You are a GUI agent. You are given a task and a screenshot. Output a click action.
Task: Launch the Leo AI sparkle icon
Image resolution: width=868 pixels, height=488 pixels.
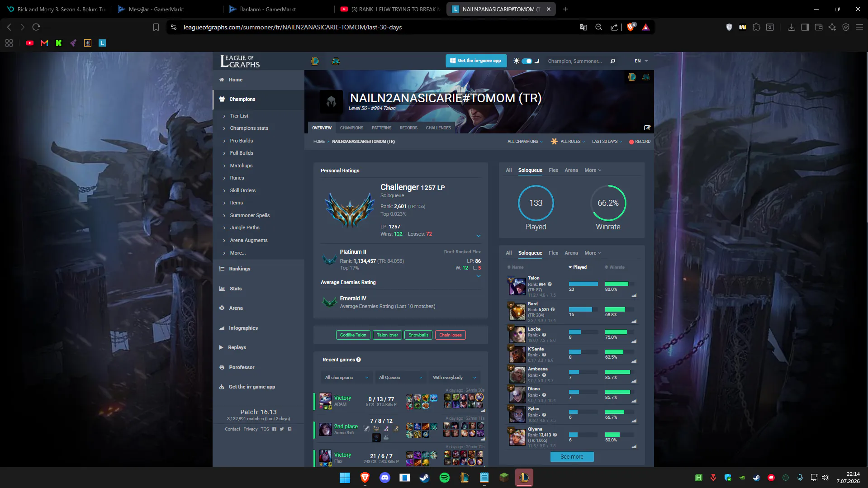(832, 27)
